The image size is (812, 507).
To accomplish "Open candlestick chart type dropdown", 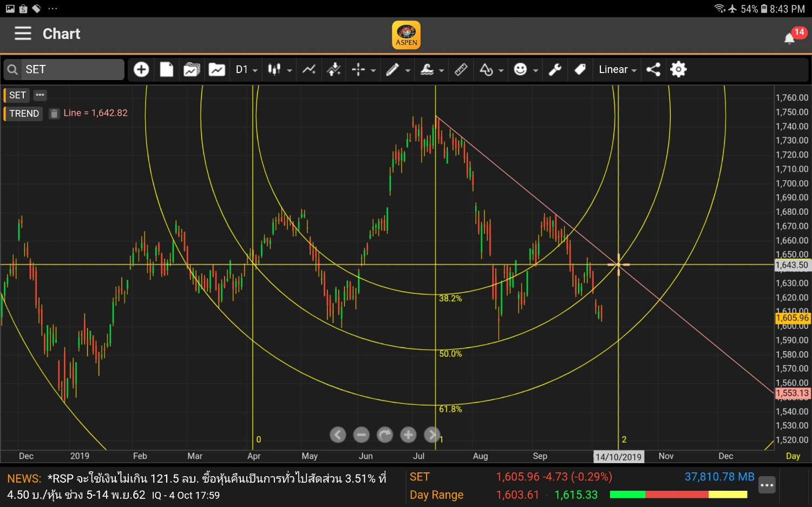I will click(x=280, y=69).
